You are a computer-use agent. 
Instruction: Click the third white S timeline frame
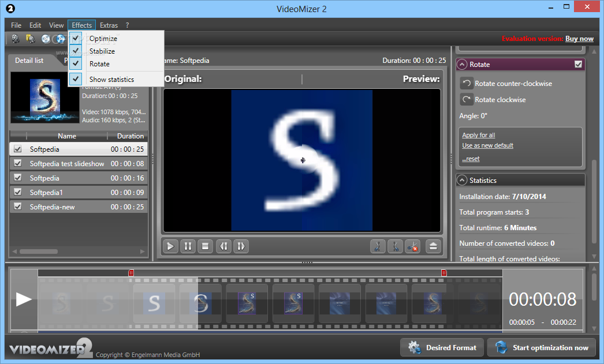pos(154,303)
